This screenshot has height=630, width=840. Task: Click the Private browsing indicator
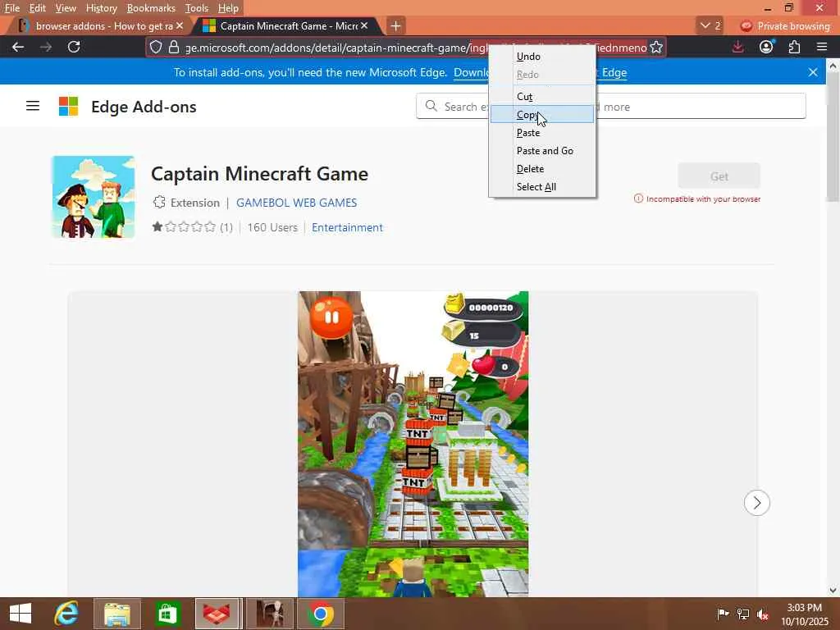[785, 25]
